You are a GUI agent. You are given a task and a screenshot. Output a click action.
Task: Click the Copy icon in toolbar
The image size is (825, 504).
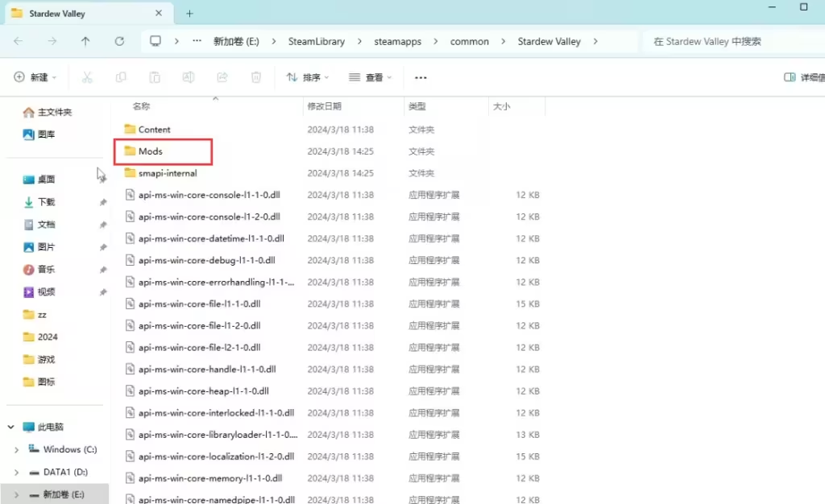pos(121,78)
